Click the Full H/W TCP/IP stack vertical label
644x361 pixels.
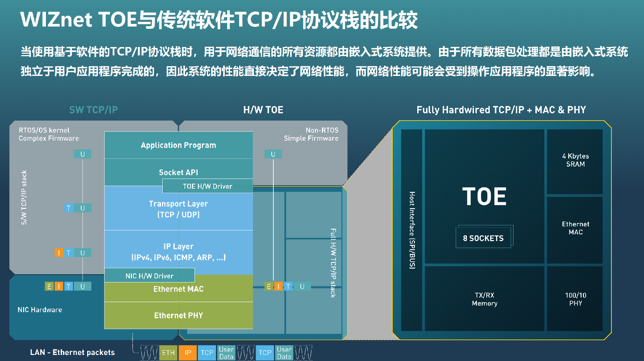(x=333, y=263)
